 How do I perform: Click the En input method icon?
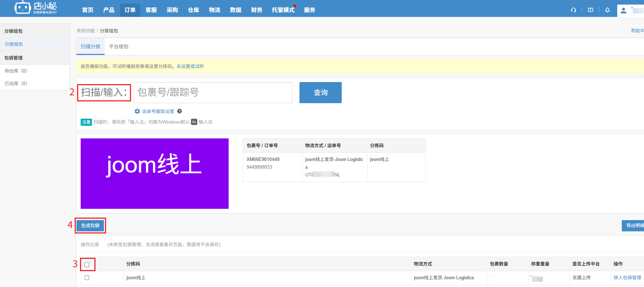pyautogui.click(x=194, y=122)
